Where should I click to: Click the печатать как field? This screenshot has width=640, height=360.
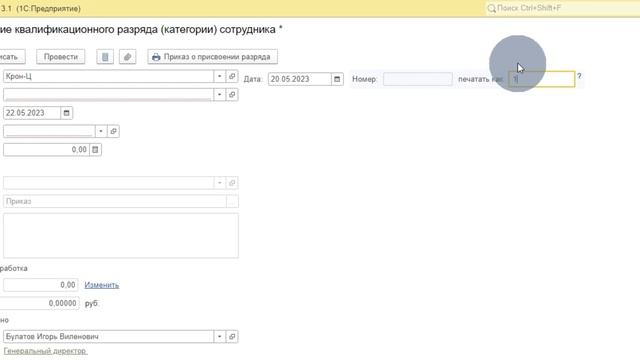coord(542,79)
